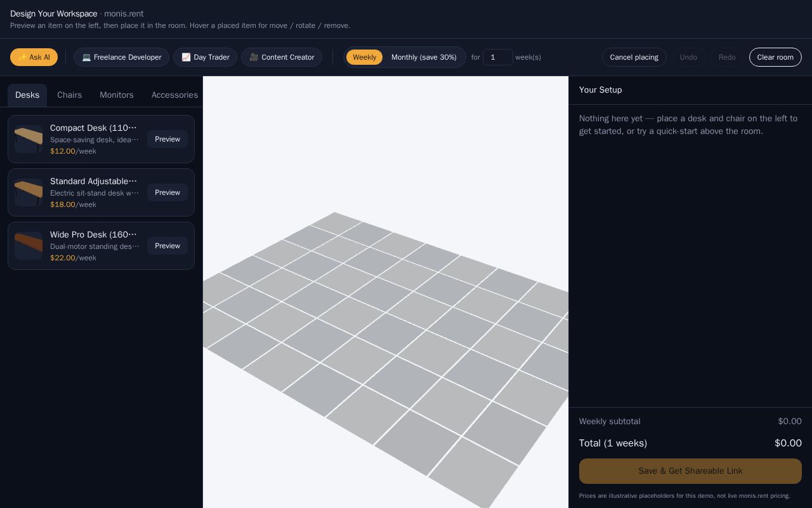Click the Standard Adjustable desk thumbnail
The width and height of the screenshot is (812, 508).
click(x=29, y=192)
